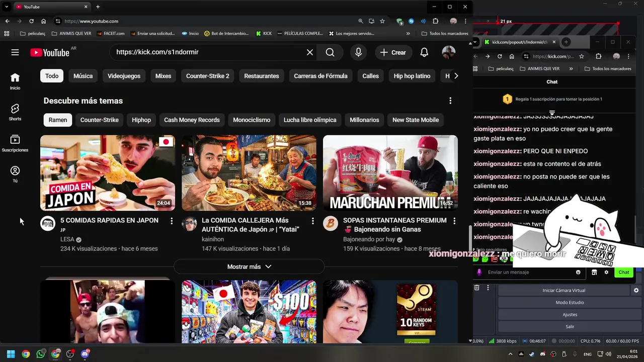
Task: Select the Carreras de Fórmula chip
Action: click(x=320, y=76)
